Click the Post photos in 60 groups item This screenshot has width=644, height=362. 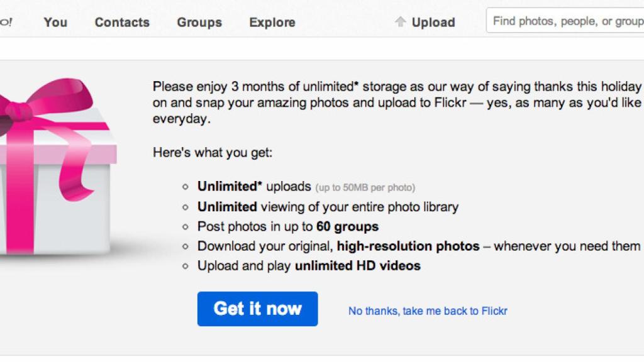click(288, 226)
